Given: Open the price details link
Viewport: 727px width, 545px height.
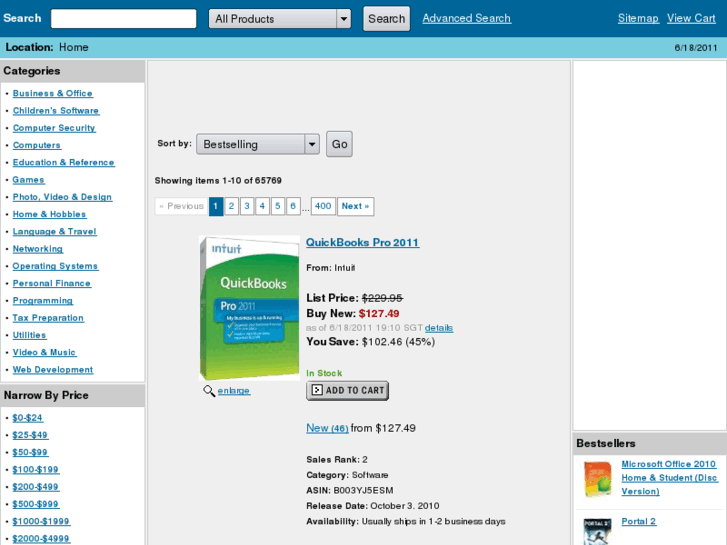Looking at the screenshot, I should coord(439,327).
